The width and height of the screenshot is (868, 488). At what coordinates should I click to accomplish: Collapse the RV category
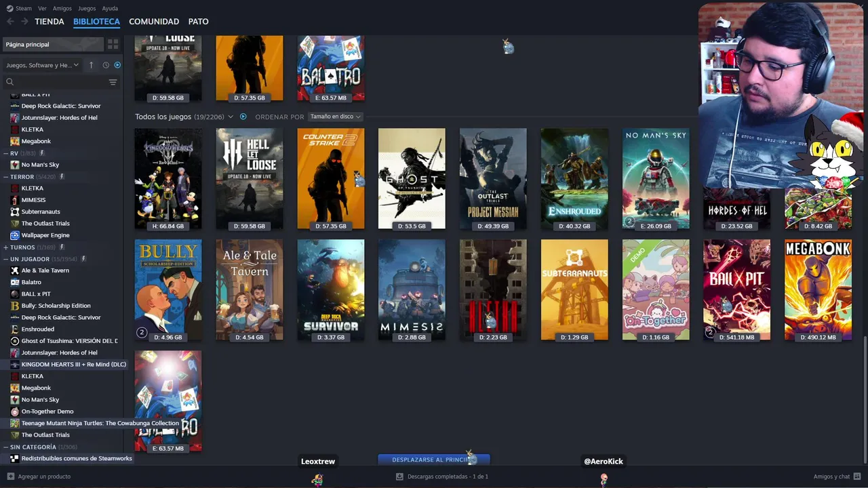(x=5, y=153)
